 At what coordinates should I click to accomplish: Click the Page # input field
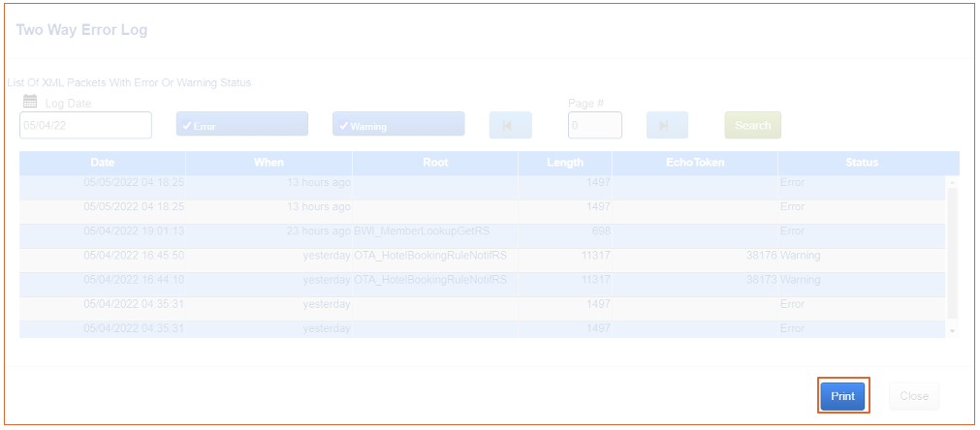594,125
